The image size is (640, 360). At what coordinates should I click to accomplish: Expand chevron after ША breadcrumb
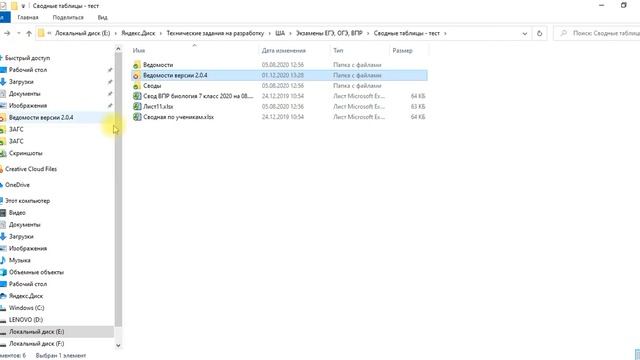tap(290, 33)
